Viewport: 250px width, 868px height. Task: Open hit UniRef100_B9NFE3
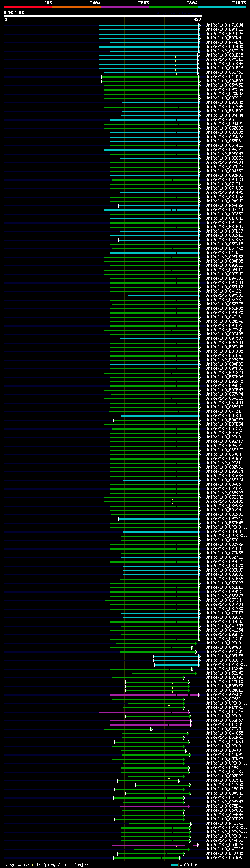click(224, 30)
